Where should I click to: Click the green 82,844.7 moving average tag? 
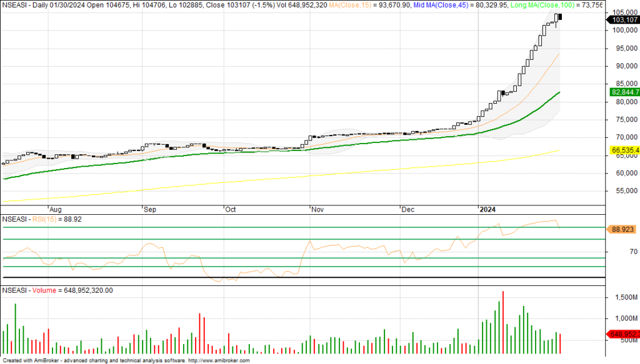click(x=622, y=92)
